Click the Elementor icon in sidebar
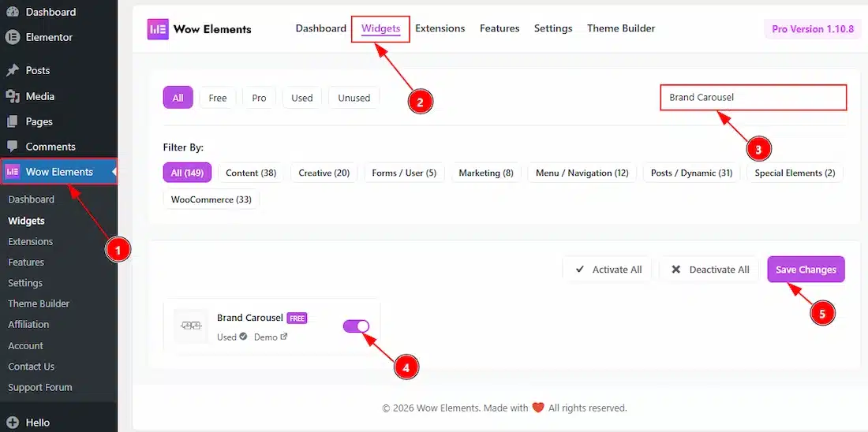Screen dimensions: 868x432 pos(13,37)
